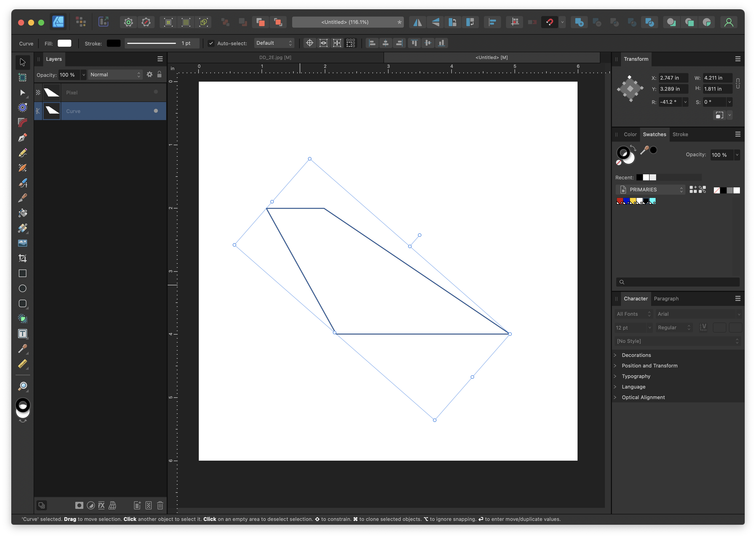Image resolution: width=756 pixels, height=538 pixels.
Task: Select the Artistic Text tool
Action: [x=23, y=334]
